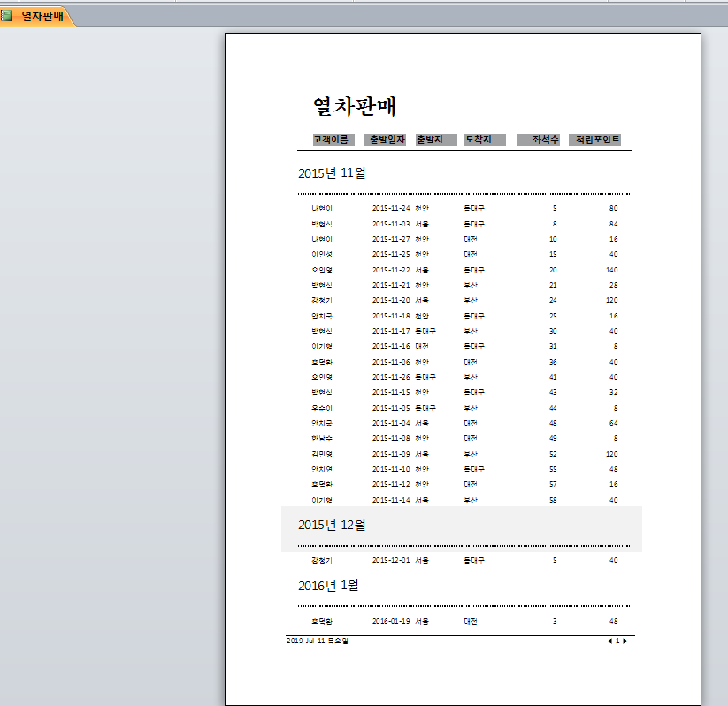Click the 고객이름 column header

coord(333,140)
